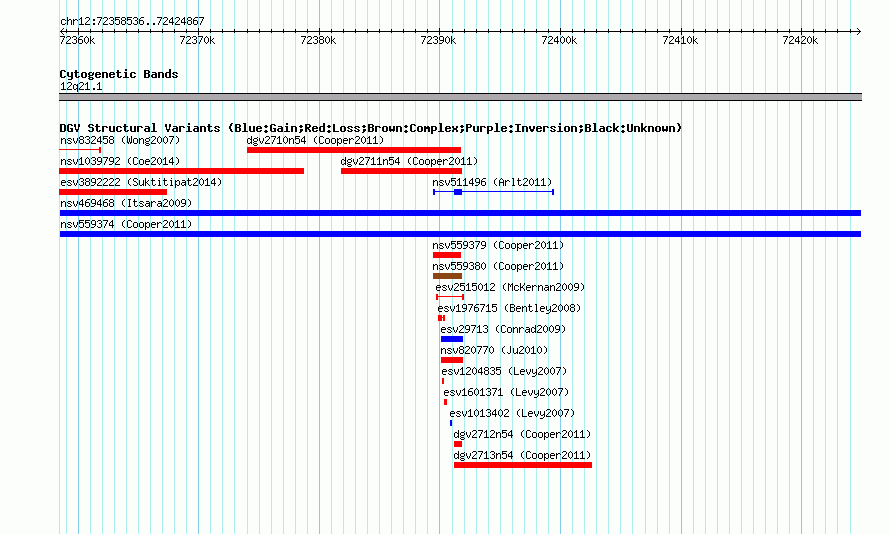Click the nsv832458 (Wong2007) variant label
890x534 pixels.
click(120, 140)
